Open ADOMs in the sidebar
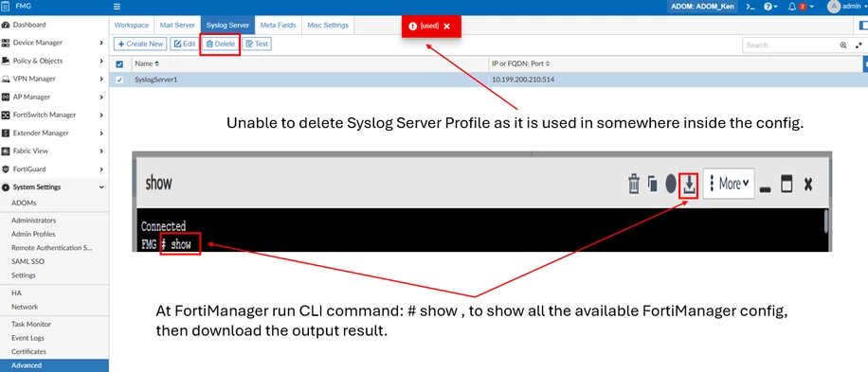The image size is (868, 372). (24, 203)
